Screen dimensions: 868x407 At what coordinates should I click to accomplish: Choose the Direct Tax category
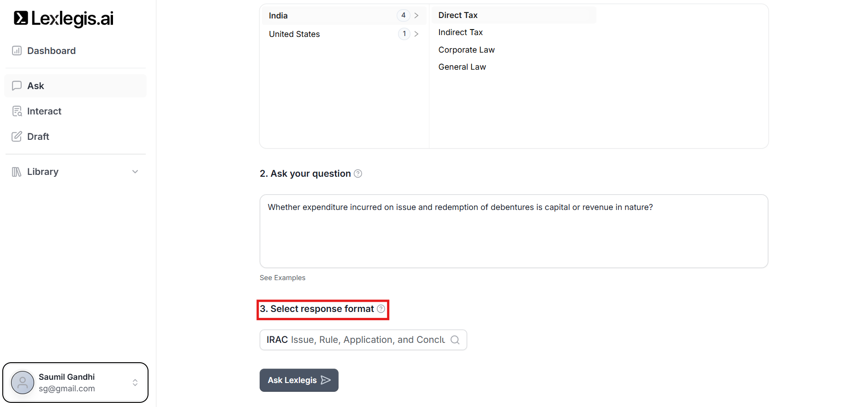tap(458, 15)
